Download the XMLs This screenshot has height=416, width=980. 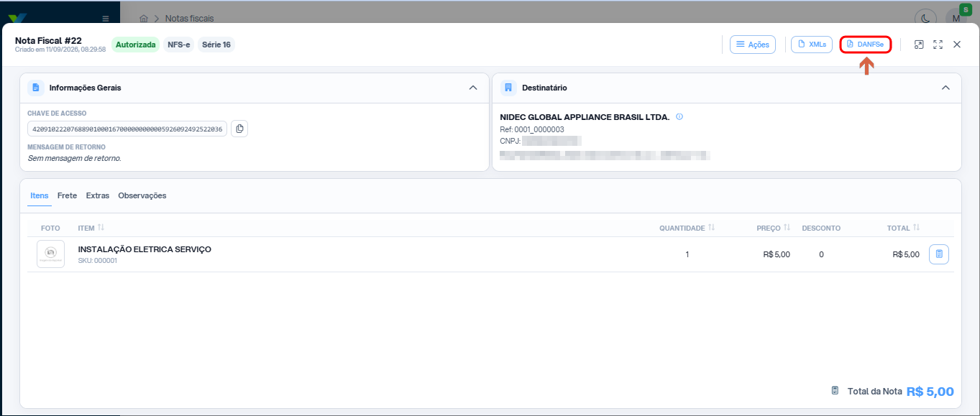pos(812,45)
